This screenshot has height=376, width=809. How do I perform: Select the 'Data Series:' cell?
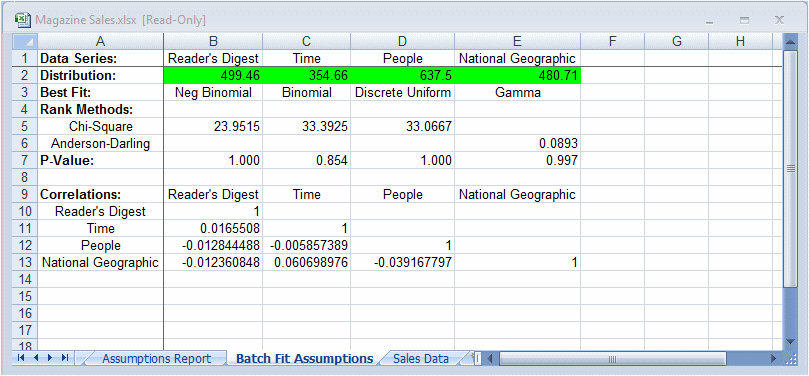[x=100, y=59]
